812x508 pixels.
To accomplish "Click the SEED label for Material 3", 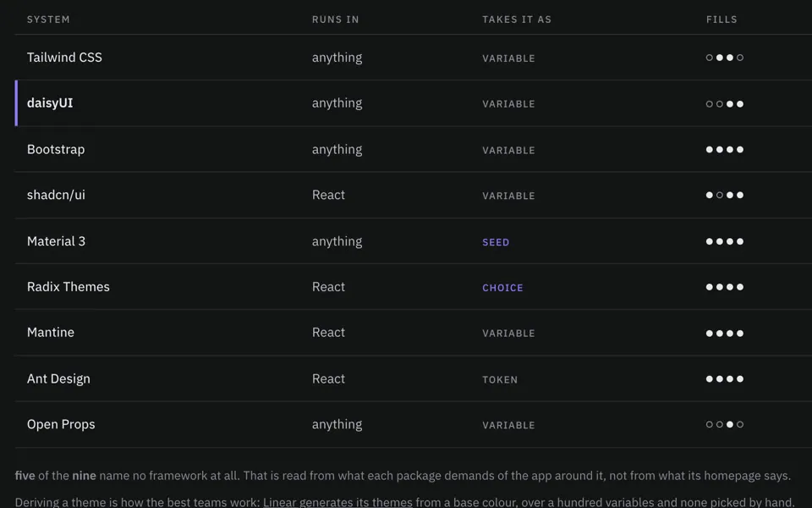I will pos(496,242).
